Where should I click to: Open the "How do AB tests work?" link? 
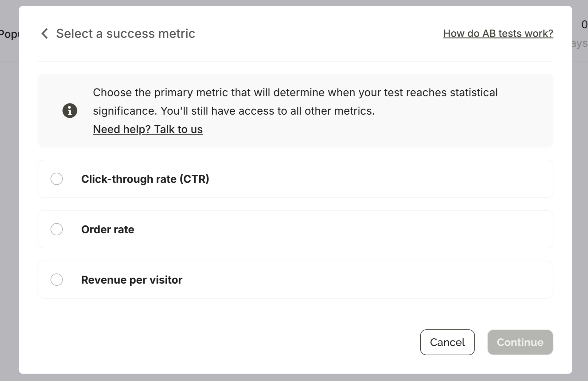point(498,33)
